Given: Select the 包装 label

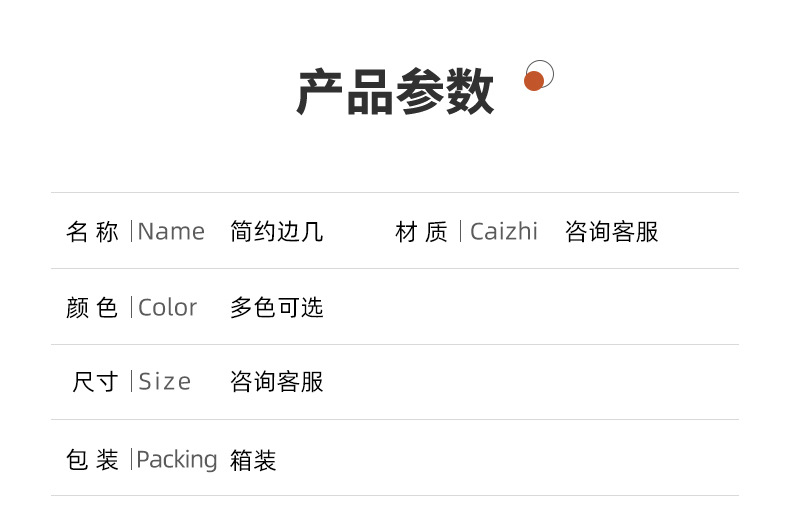Looking at the screenshot, I should click(x=92, y=460).
